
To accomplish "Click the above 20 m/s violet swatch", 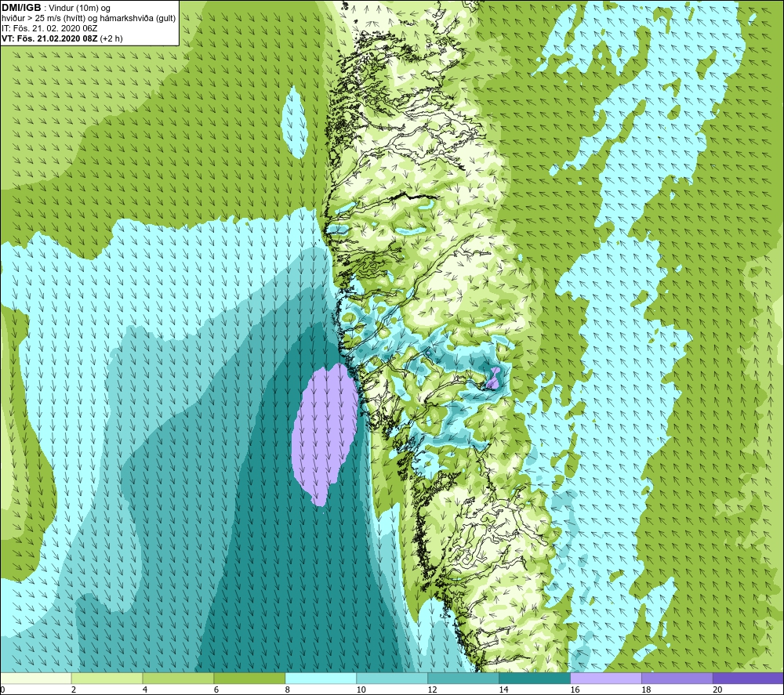I will tap(748, 678).
